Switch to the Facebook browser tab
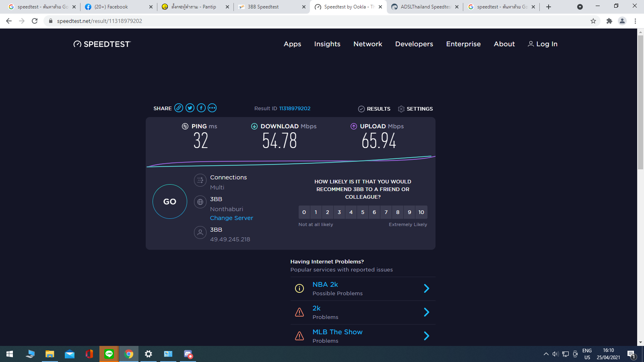 (x=119, y=7)
